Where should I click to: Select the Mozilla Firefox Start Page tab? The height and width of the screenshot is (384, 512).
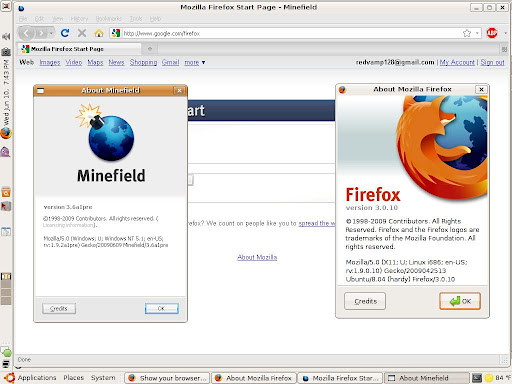click(x=79, y=49)
